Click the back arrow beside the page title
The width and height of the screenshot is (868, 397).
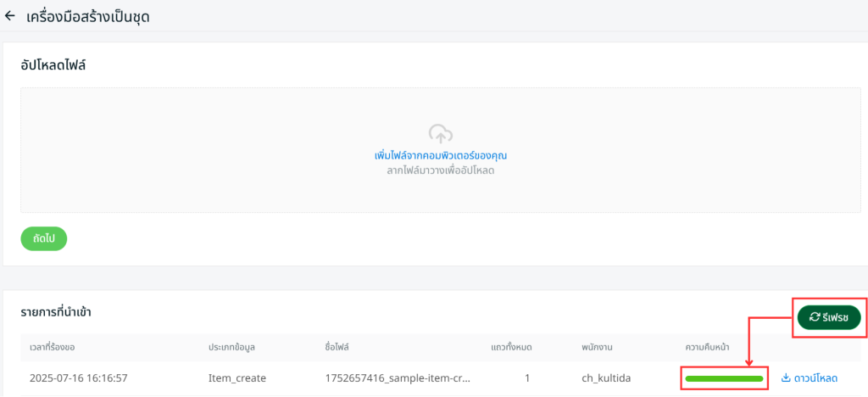coord(10,16)
